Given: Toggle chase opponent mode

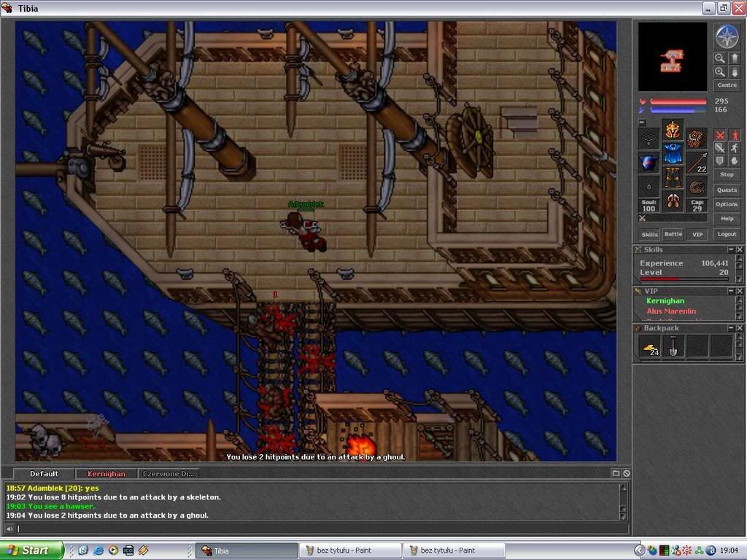Looking at the screenshot, I should click(x=735, y=148).
